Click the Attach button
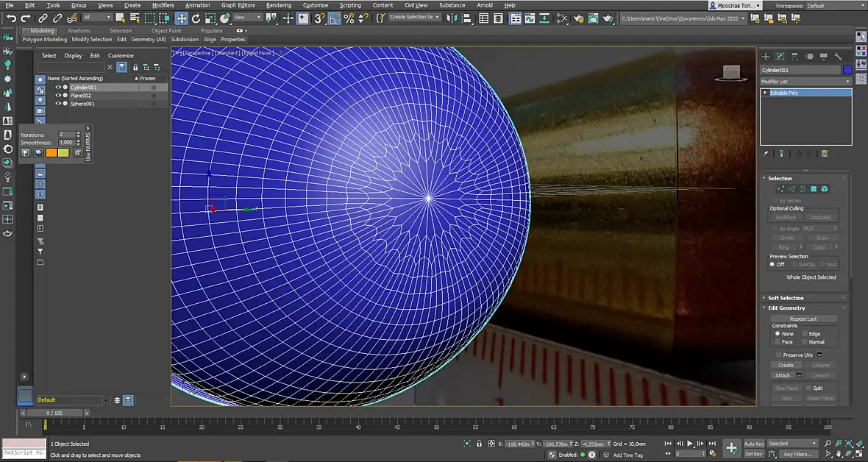 coord(783,376)
